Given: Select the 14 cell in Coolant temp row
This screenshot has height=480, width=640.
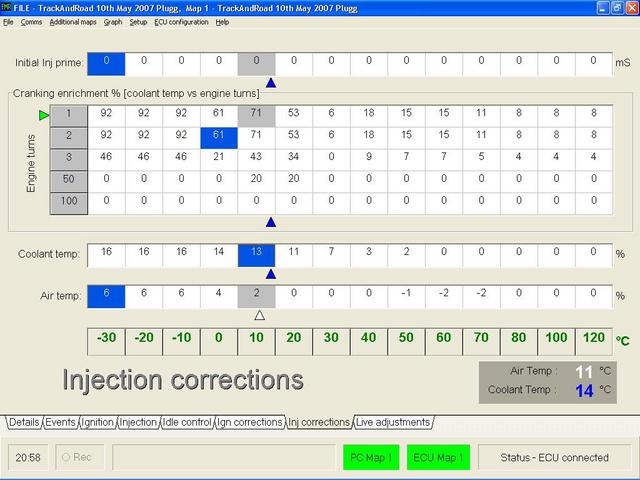Looking at the screenshot, I should pos(219,256).
